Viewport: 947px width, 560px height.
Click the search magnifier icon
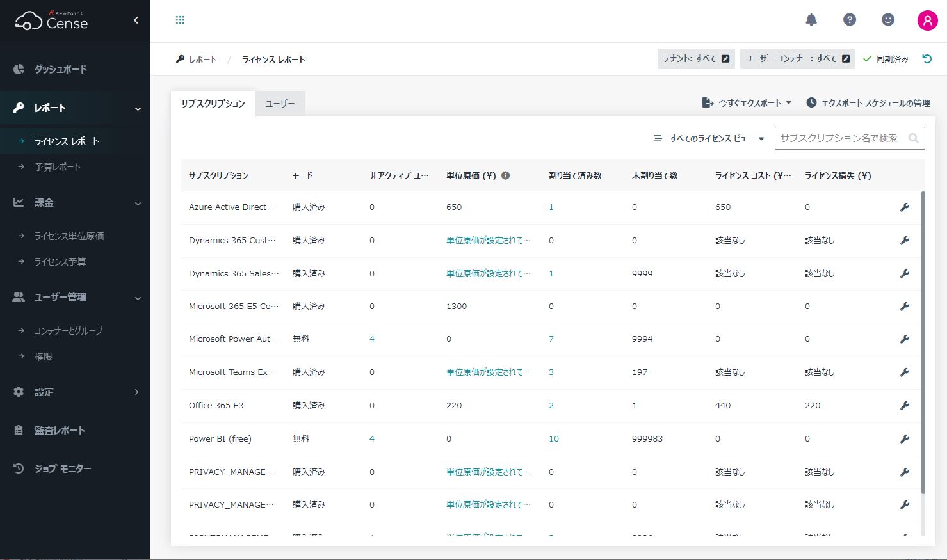click(914, 138)
